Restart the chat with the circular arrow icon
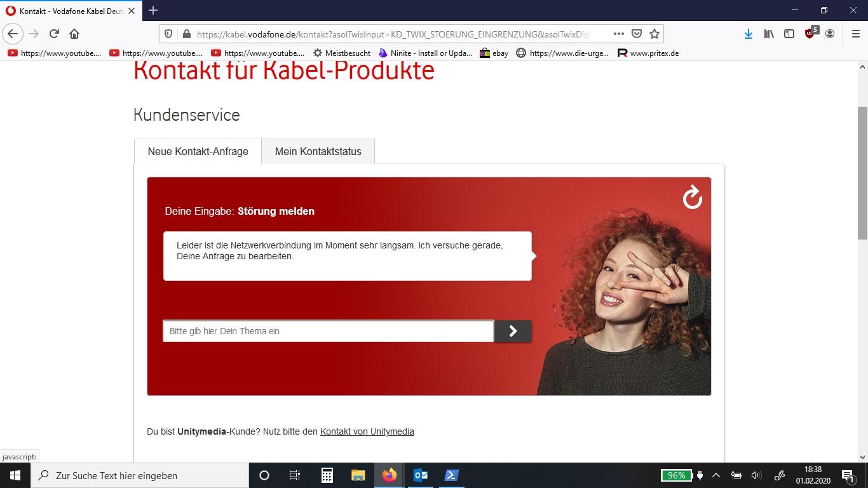The height and width of the screenshot is (488, 868). [692, 198]
